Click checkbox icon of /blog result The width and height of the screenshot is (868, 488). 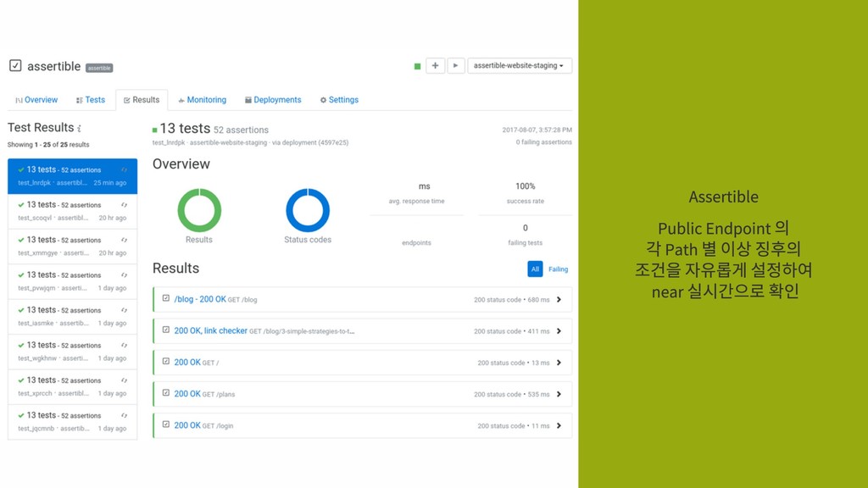point(165,298)
